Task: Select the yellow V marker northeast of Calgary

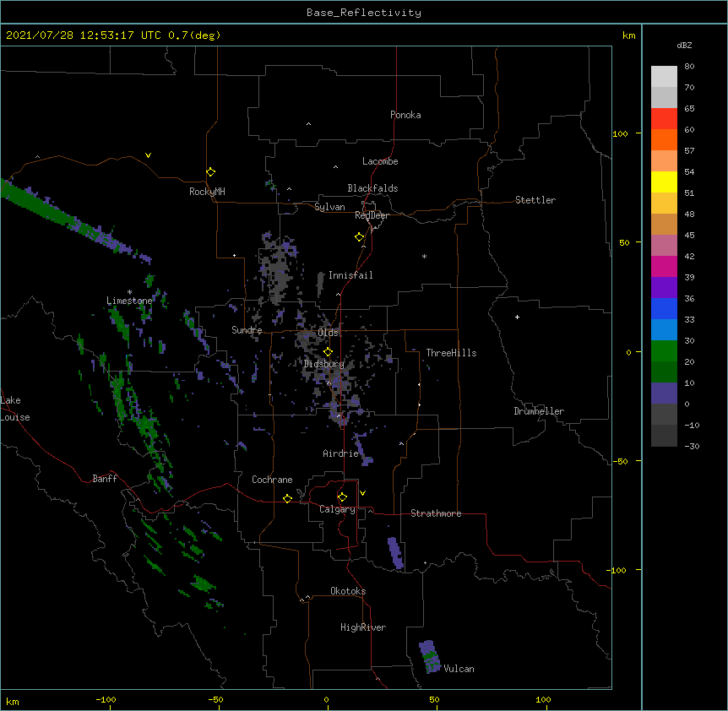Action: 362,493
